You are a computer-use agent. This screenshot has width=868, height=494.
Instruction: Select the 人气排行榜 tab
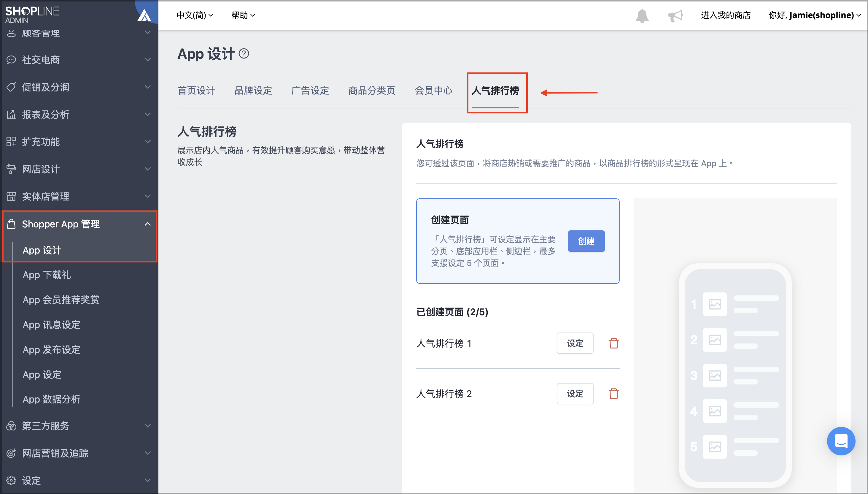pos(495,91)
